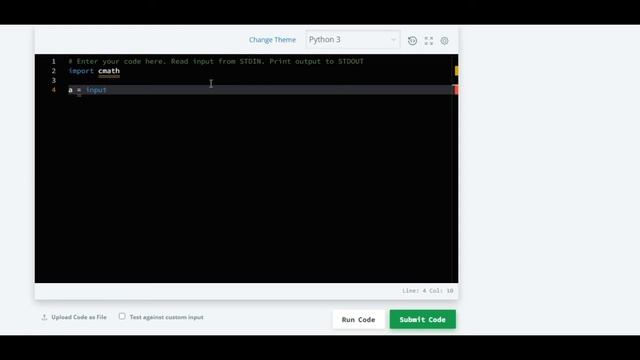Click the Line 4 Col 10 status text

427,291
